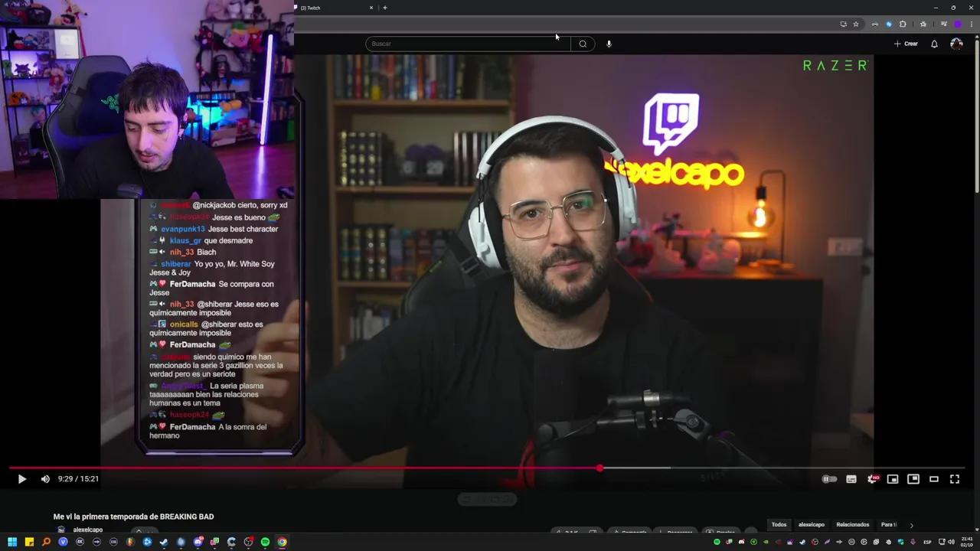The width and height of the screenshot is (980, 551).
Task: Click the 9:29 / 15:21 time display
Action: [x=79, y=479]
